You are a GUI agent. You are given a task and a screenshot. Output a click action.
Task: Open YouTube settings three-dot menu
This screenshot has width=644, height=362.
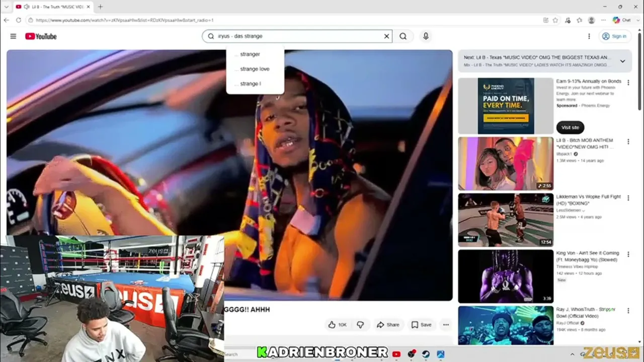pos(589,36)
